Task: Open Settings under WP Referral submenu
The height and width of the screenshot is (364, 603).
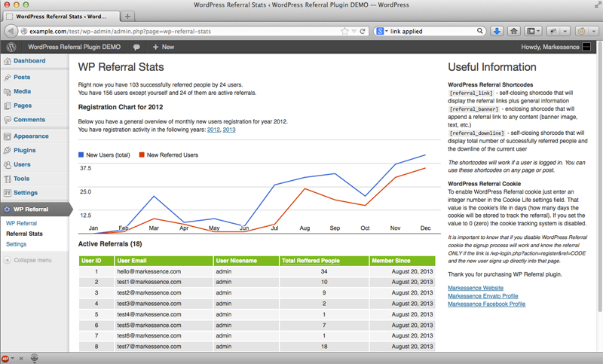Action: coord(16,244)
